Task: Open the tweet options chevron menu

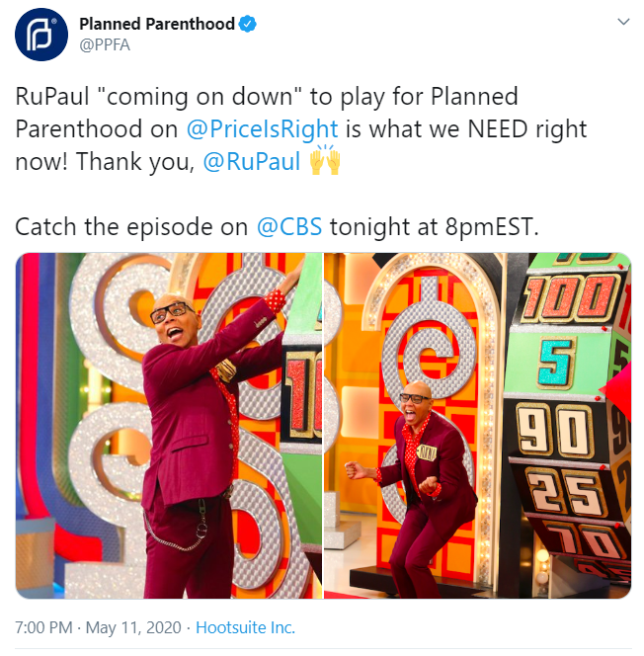Action: [x=623, y=22]
